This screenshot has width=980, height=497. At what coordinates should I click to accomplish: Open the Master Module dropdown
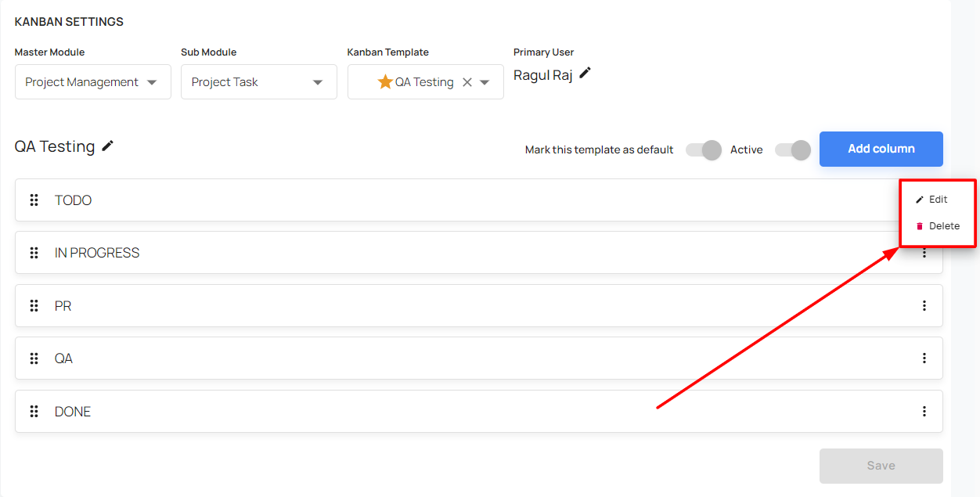(93, 82)
